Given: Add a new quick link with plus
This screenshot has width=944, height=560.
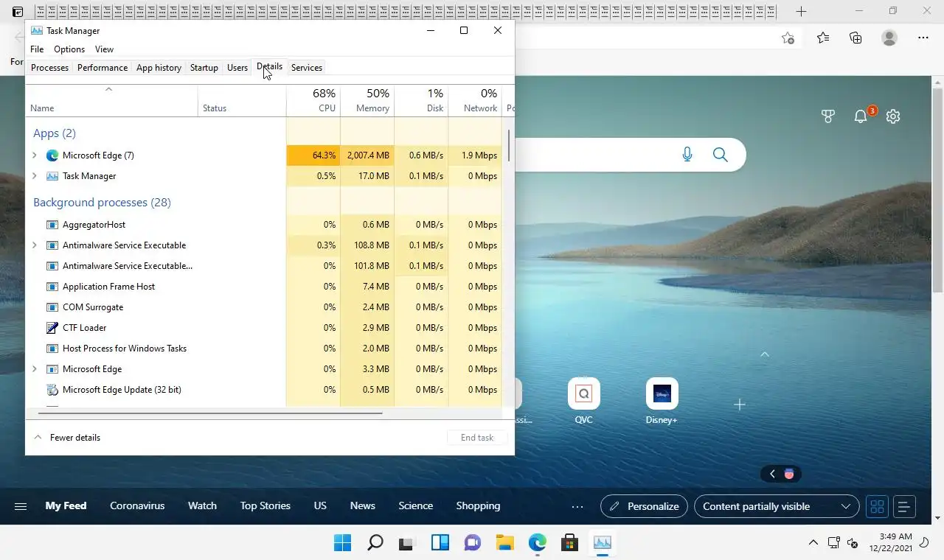Looking at the screenshot, I should coord(740,405).
